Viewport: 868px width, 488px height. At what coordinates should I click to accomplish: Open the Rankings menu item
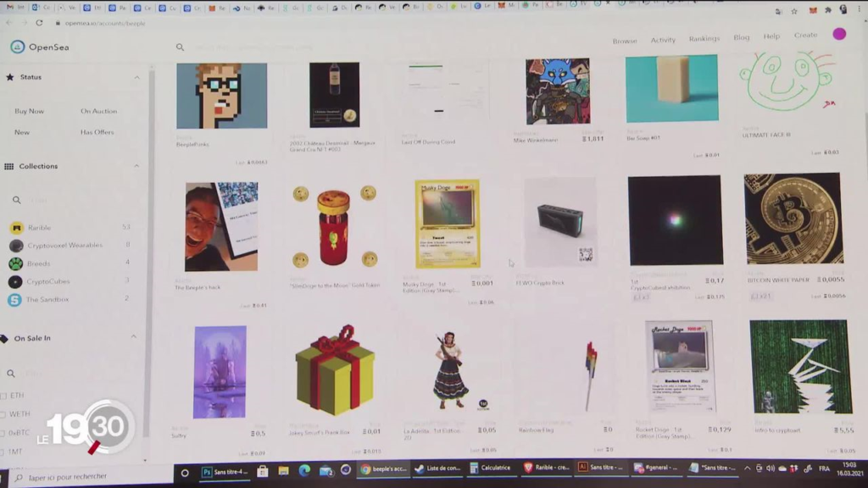pos(704,39)
